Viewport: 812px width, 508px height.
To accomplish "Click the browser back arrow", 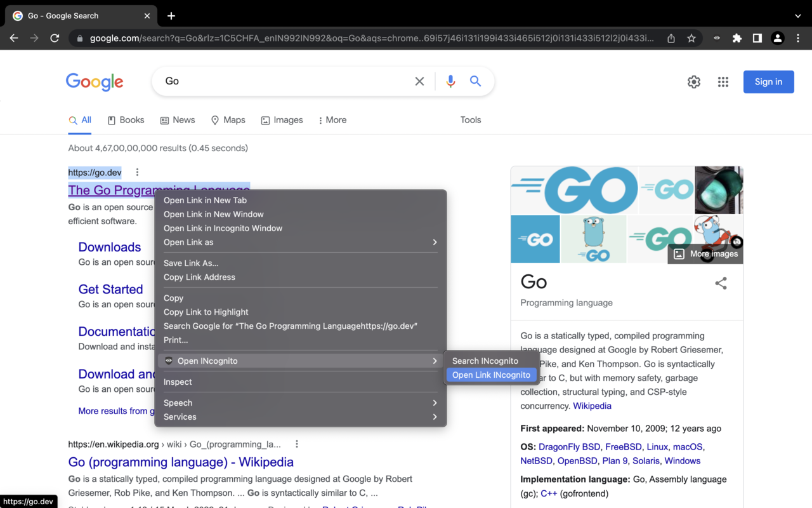I will point(14,38).
